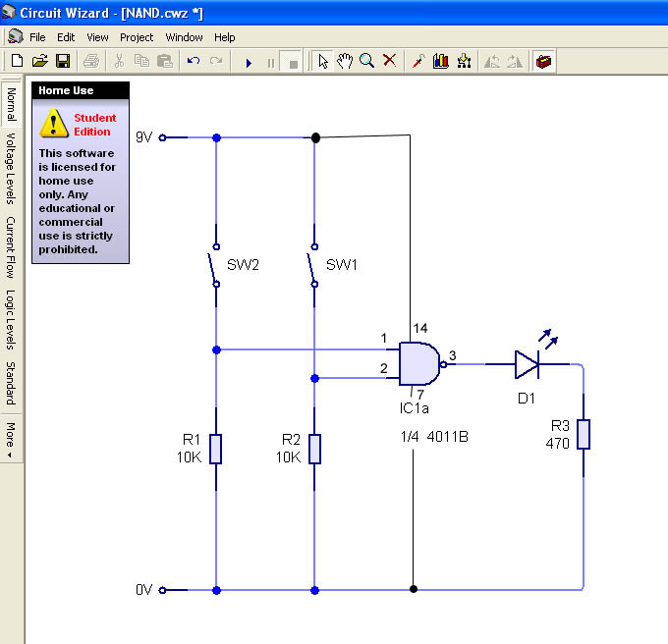
Task: Select the Zoom magnifier tool
Action: click(x=366, y=61)
